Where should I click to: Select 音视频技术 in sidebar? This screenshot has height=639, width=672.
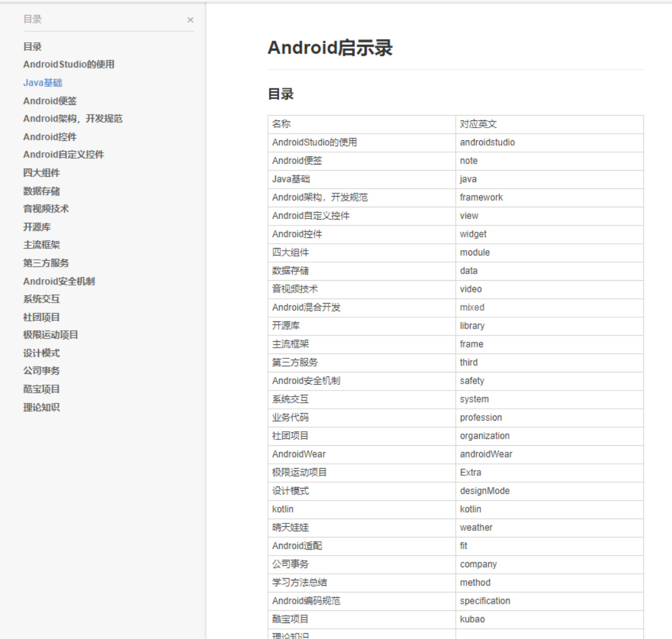click(46, 209)
